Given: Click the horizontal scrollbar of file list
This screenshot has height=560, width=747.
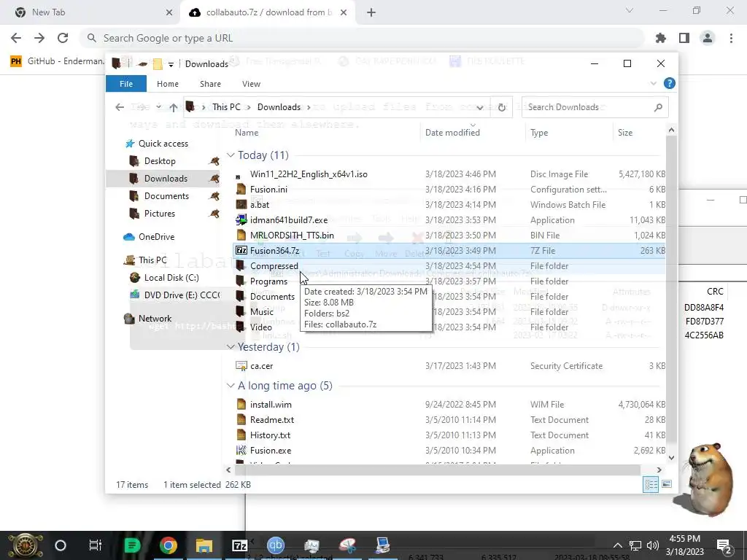Looking at the screenshot, I should tap(438, 470).
